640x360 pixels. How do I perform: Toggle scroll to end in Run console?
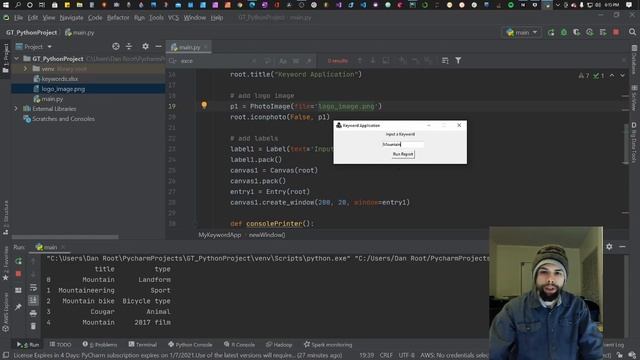(33, 300)
